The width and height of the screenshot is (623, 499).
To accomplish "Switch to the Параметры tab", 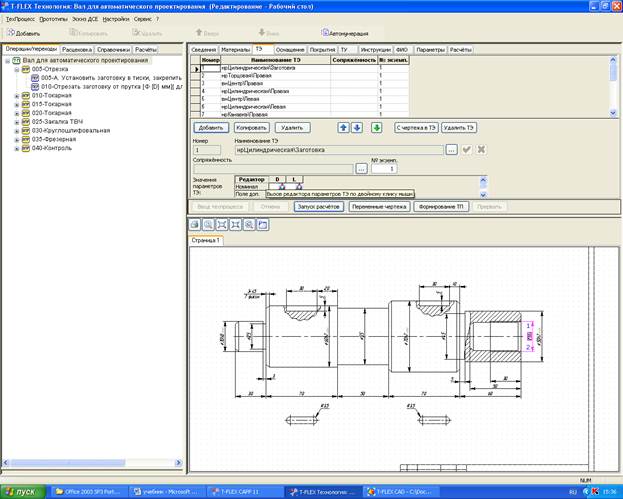I will 431,50.
